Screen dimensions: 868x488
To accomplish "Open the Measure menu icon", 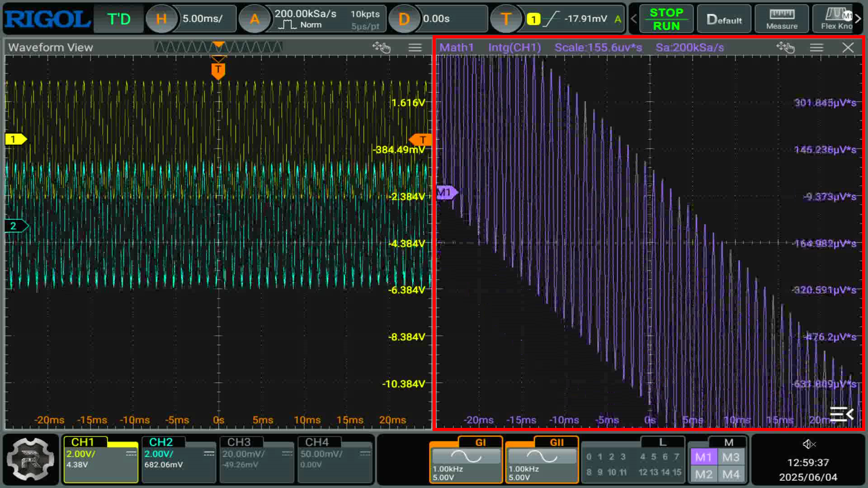I will pyautogui.click(x=782, y=19).
